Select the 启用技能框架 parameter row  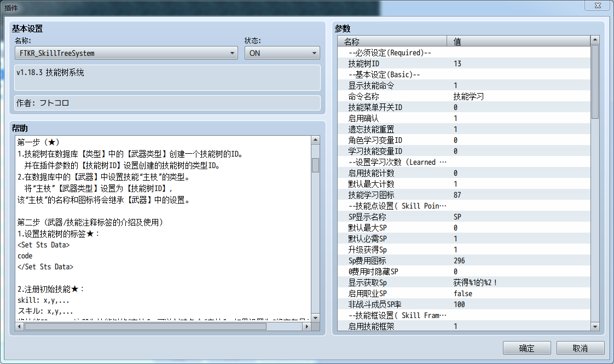(464, 326)
